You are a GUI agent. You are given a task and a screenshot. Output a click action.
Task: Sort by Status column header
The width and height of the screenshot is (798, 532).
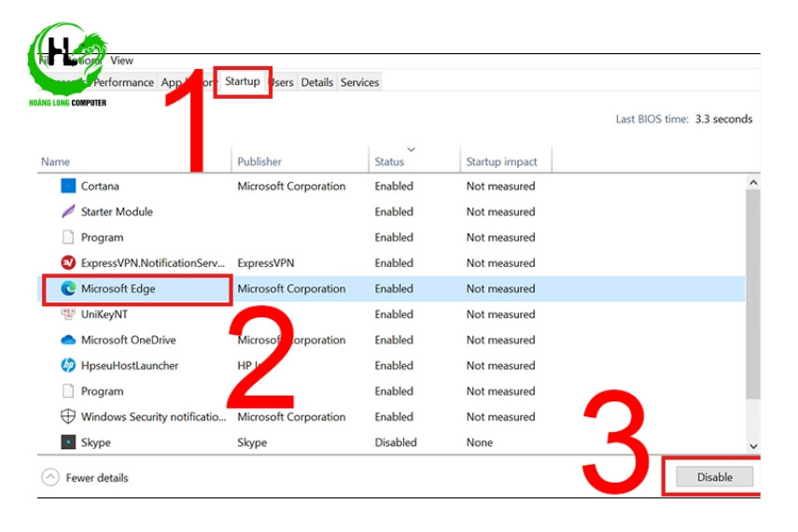[x=389, y=161]
